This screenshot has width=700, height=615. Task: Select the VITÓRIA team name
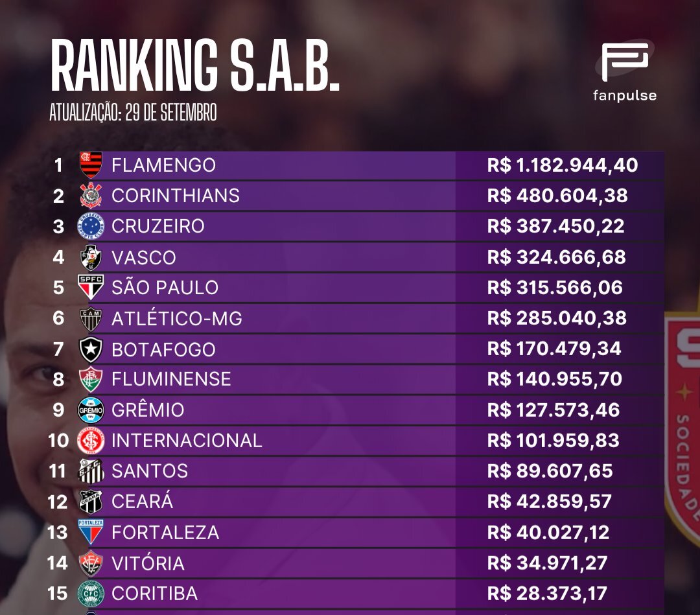pyautogui.click(x=148, y=563)
